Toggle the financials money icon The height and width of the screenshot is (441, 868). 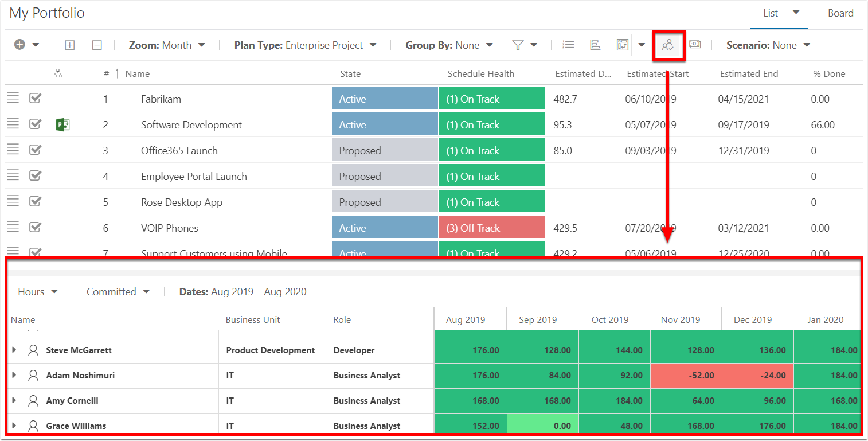point(695,44)
